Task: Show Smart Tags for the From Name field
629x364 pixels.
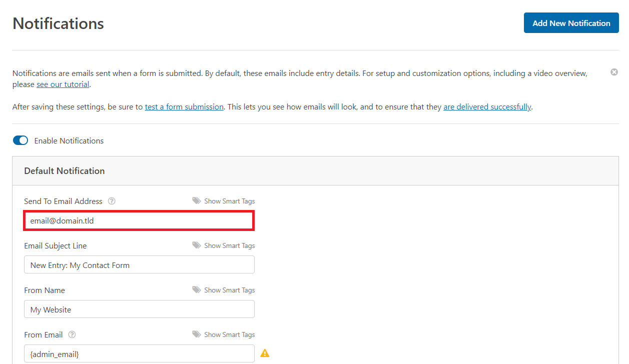Action: pos(229,290)
